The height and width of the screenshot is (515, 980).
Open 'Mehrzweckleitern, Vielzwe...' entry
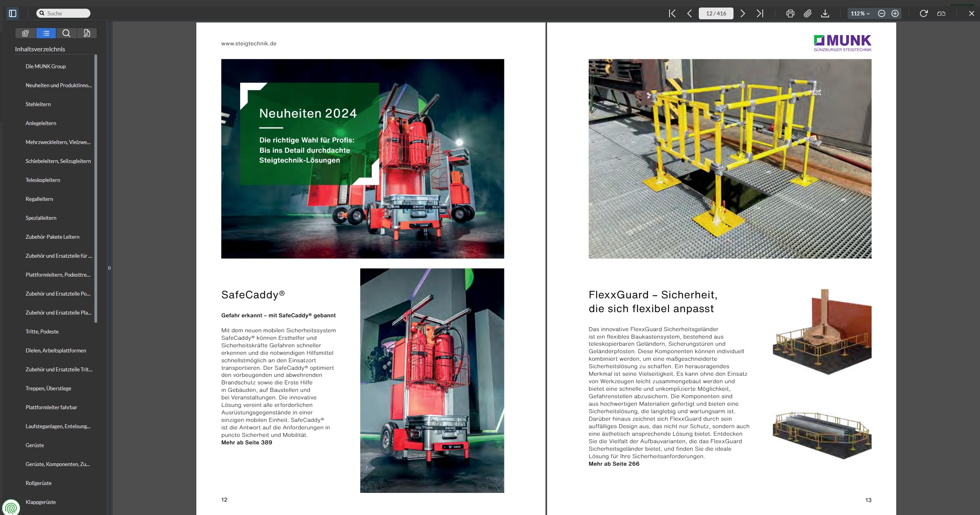point(58,142)
